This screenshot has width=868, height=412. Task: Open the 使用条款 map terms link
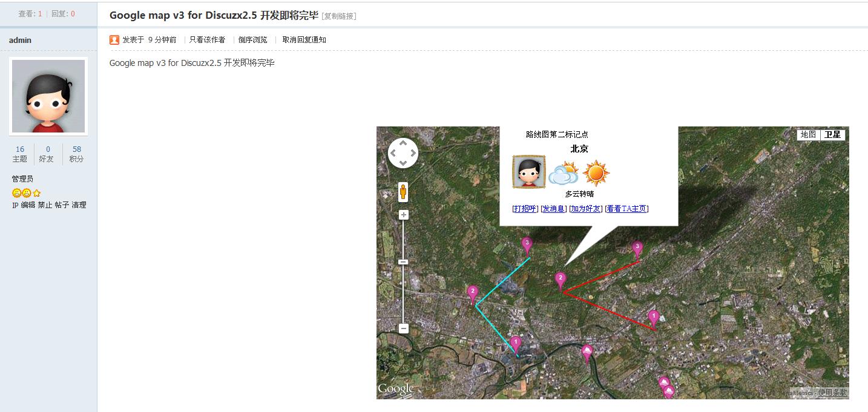click(x=833, y=393)
